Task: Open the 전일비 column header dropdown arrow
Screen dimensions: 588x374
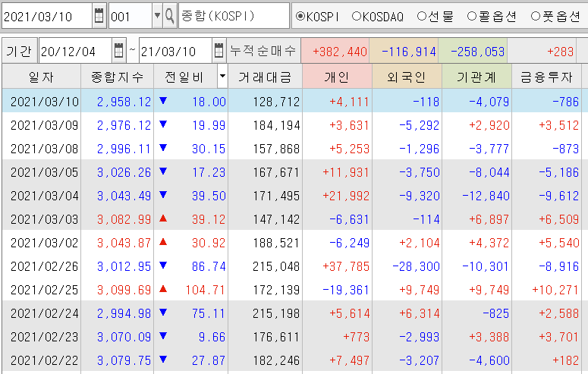Action: coord(222,76)
